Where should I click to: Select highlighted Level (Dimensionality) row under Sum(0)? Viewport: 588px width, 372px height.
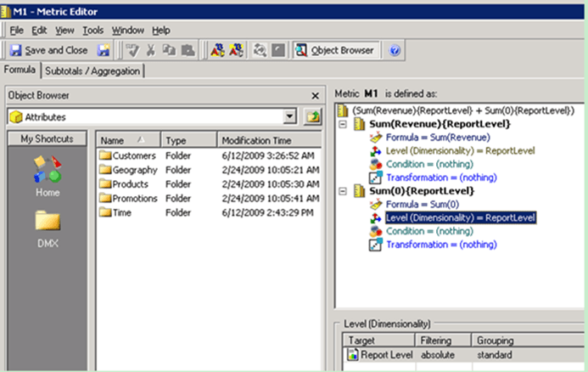461,217
